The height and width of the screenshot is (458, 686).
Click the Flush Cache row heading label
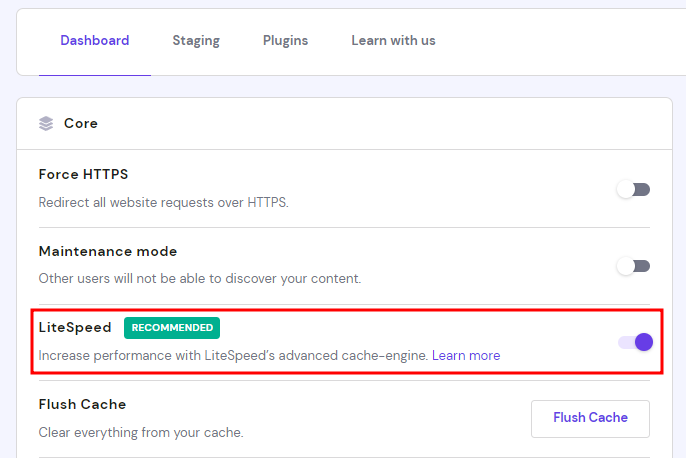click(82, 404)
